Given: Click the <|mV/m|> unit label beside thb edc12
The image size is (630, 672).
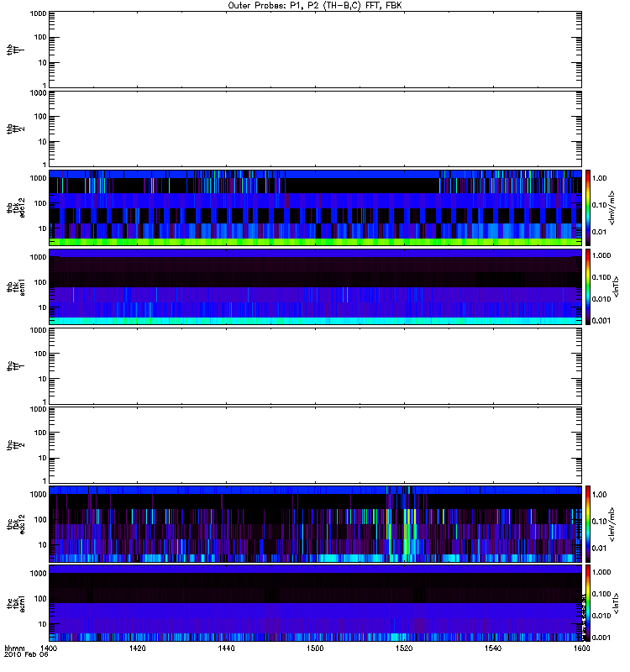Looking at the screenshot, I should 612,207.
